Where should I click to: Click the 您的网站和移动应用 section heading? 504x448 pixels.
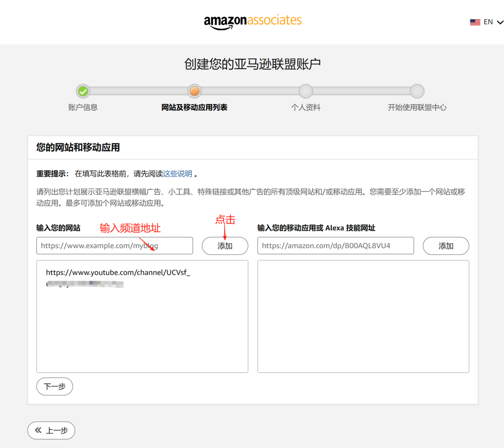point(78,148)
